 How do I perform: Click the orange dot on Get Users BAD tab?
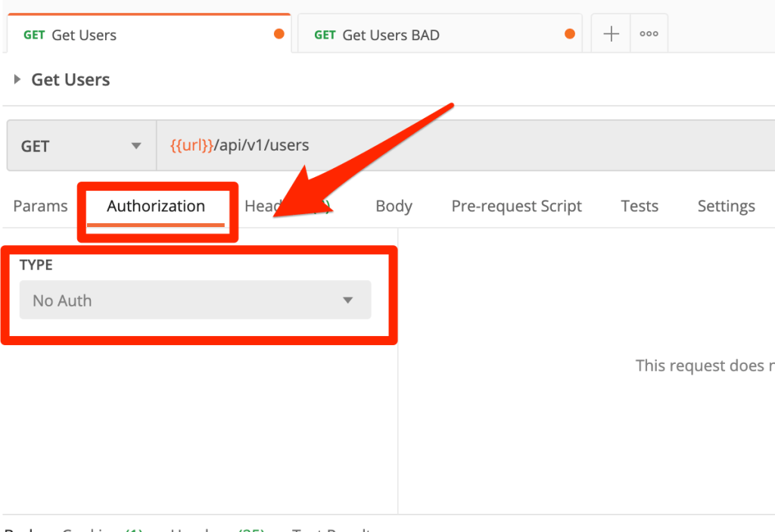[x=569, y=34]
